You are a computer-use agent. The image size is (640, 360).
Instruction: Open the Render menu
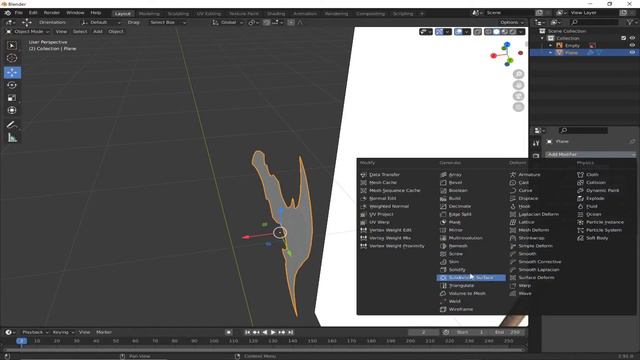(51, 13)
